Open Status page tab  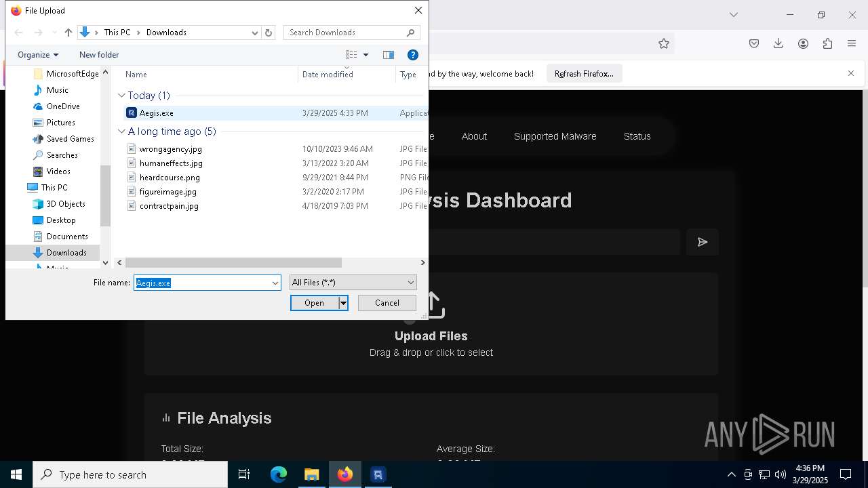[x=637, y=136]
